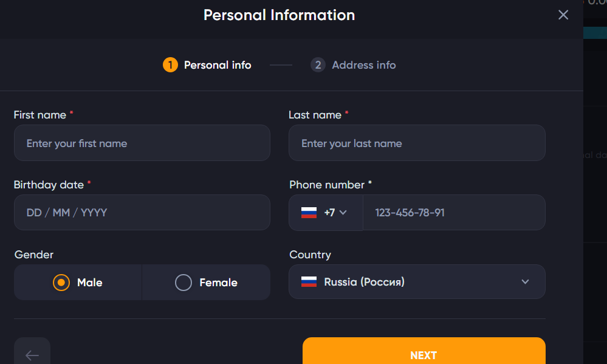The image size is (607, 364).
Task: Click the back arrow icon button
Action: [32, 353]
